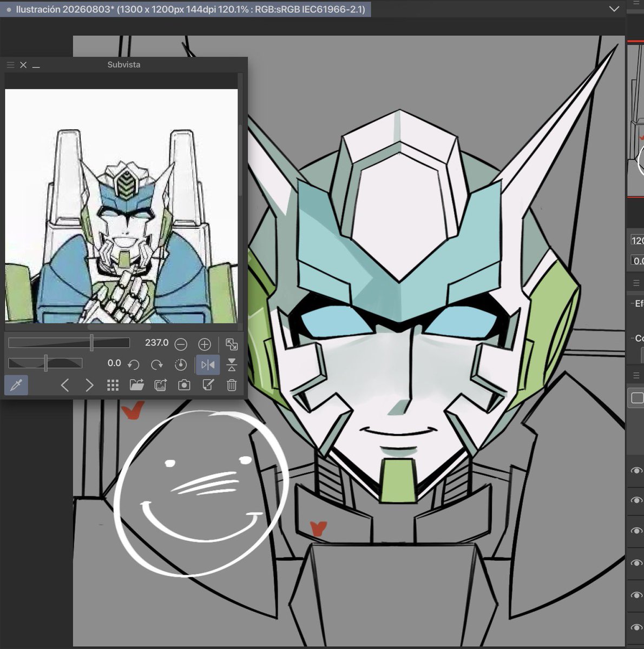The image size is (644, 649).
Task: Show previous image in Subvista
Action: 65,385
